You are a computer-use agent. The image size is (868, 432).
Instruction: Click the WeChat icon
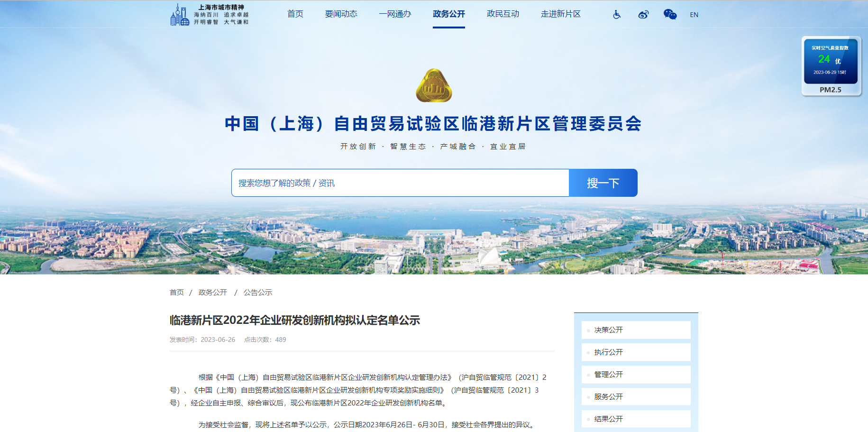pyautogui.click(x=670, y=15)
